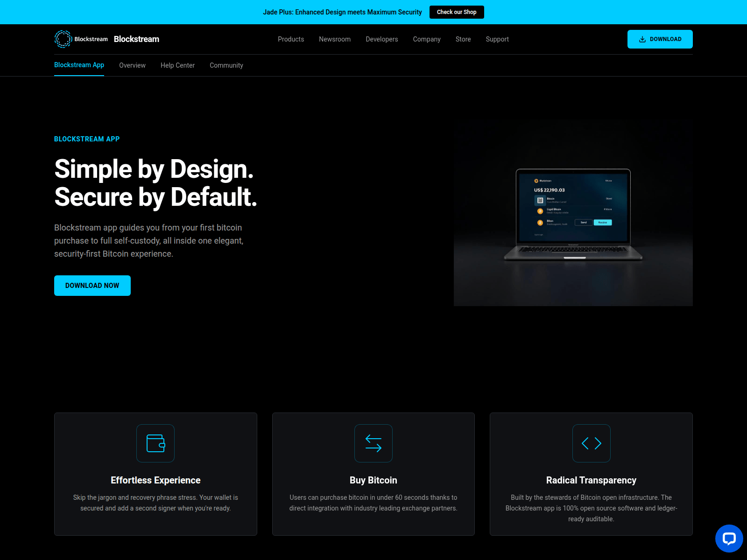This screenshot has height=560, width=747.
Task: Expand the Support navigation menu
Action: [x=497, y=39]
